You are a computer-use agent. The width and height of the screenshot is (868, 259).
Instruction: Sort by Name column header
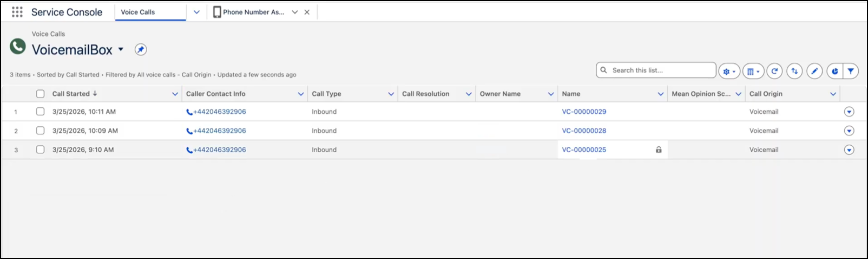coord(571,94)
